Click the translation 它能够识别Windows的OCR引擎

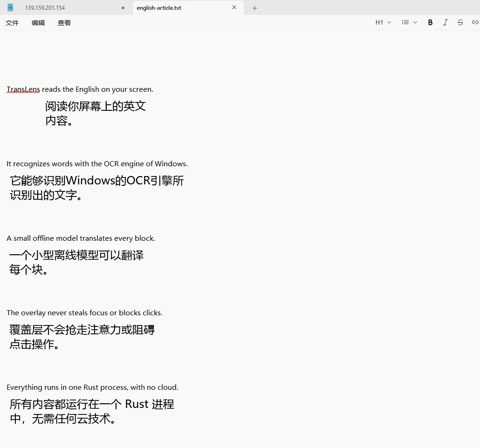[91, 181]
